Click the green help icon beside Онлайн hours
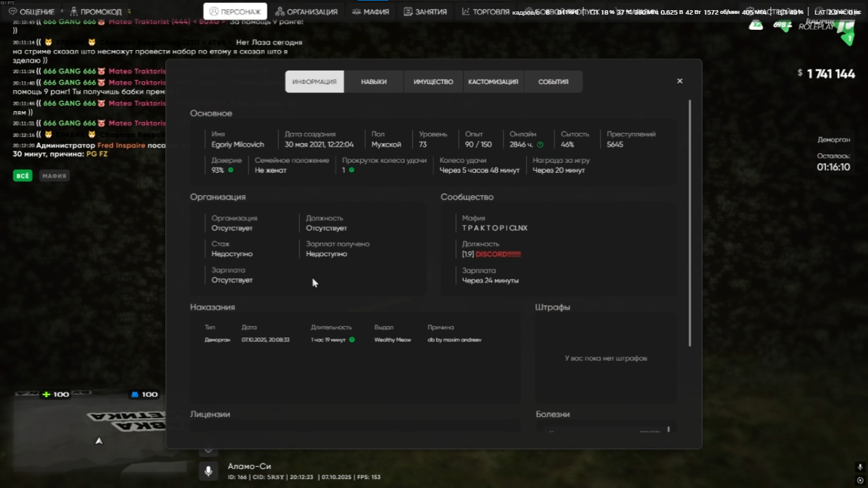The height and width of the screenshot is (488, 868). (540, 145)
